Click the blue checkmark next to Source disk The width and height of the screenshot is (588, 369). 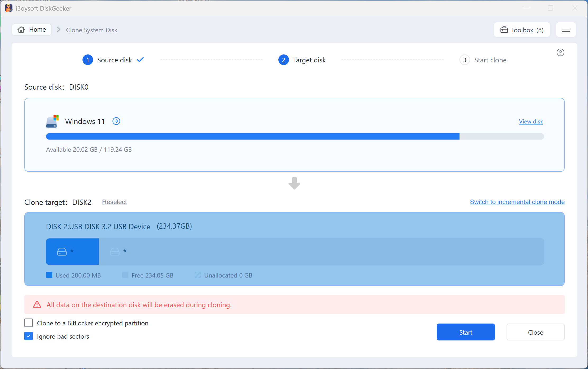pyautogui.click(x=140, y=60)
